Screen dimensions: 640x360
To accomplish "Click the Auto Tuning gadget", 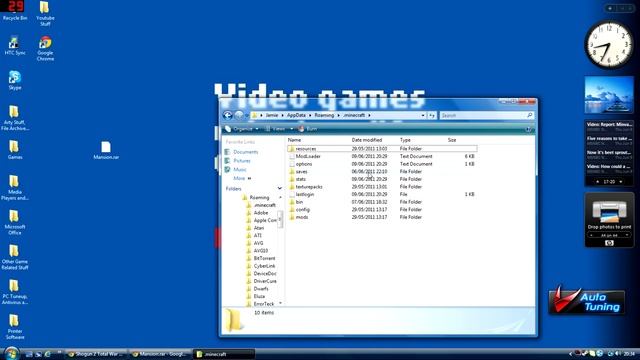I will pyautogui.click(x=587, y=301).
